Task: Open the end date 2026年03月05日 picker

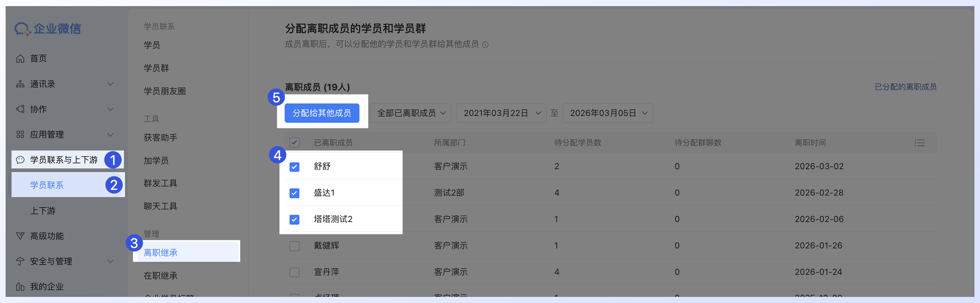Action: click(x=608, y=113)
